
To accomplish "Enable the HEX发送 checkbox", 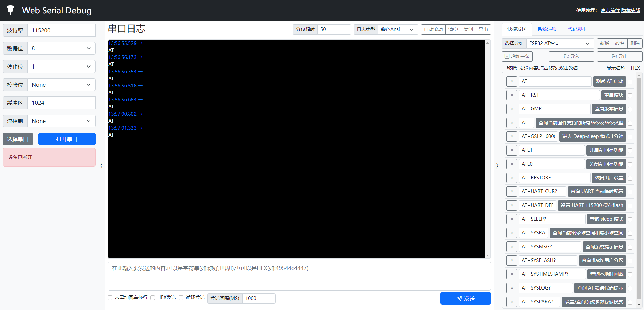I will click(153, 298).
